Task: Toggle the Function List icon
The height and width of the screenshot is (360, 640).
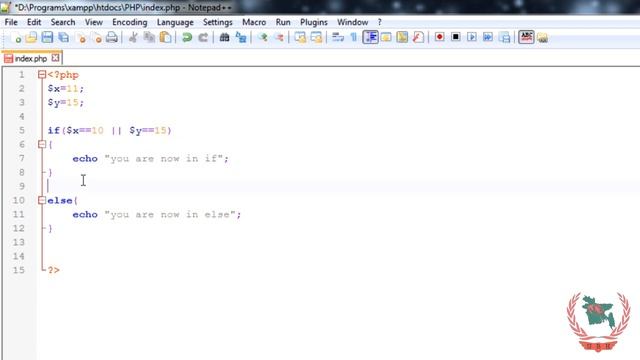Action: point(418,38)
